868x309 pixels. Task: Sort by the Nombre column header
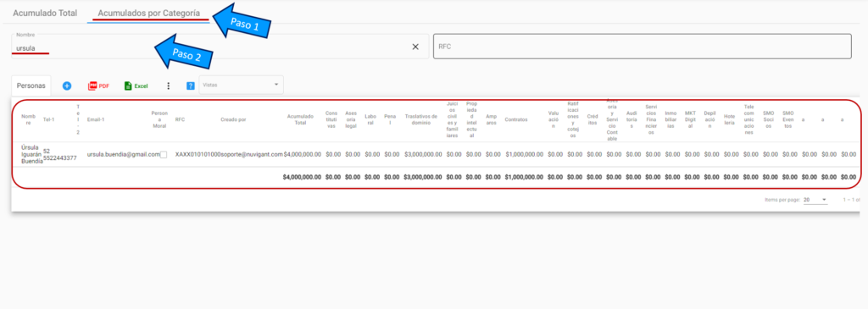pyautogui.click(x=28, y=119)
